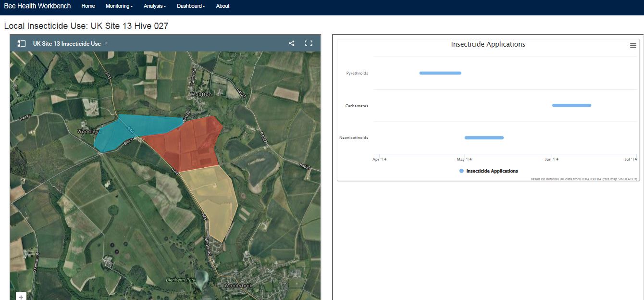The width and height of the screenshot is (644, 300).
Task: Click the Carbamates axis label
Action: (x=357, y=106)
